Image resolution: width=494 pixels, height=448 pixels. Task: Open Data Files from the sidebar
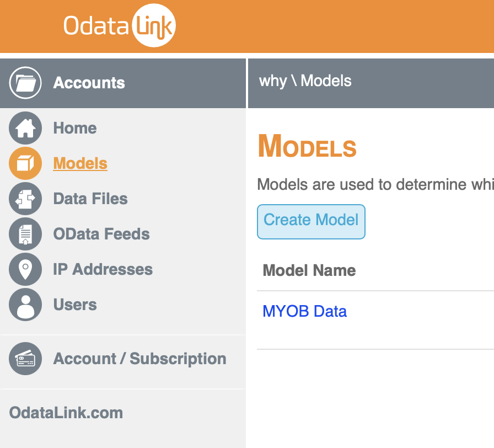(x=90, y=199)
